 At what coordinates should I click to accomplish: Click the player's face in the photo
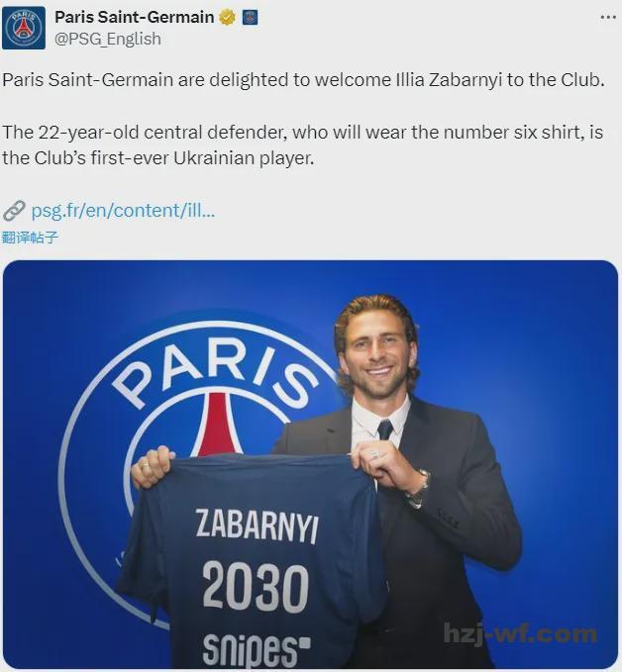(377, 351)
